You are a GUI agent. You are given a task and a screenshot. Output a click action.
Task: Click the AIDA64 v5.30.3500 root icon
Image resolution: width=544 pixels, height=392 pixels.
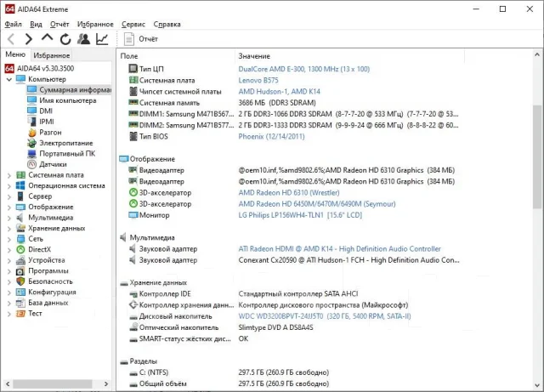tap(9, 68)
